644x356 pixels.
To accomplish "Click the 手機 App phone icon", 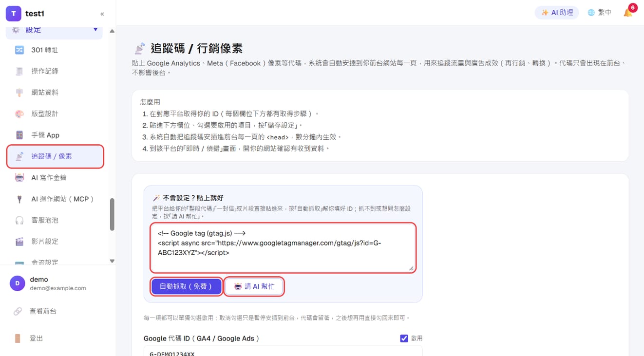I will [x=19, y=135].
